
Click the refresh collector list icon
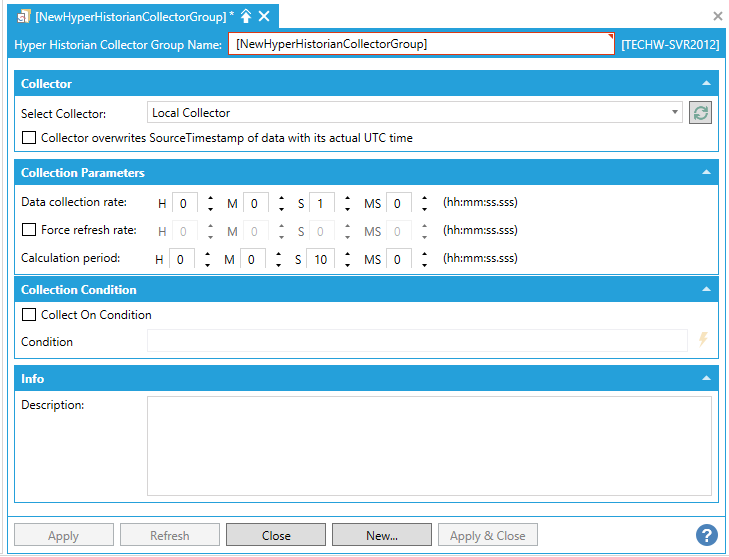click(x=700, y=113)
